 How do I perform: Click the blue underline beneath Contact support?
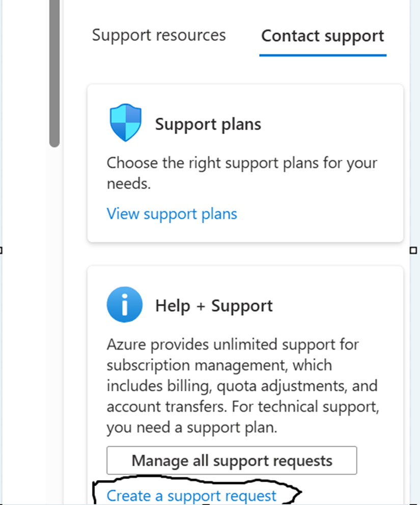(323, 56)
